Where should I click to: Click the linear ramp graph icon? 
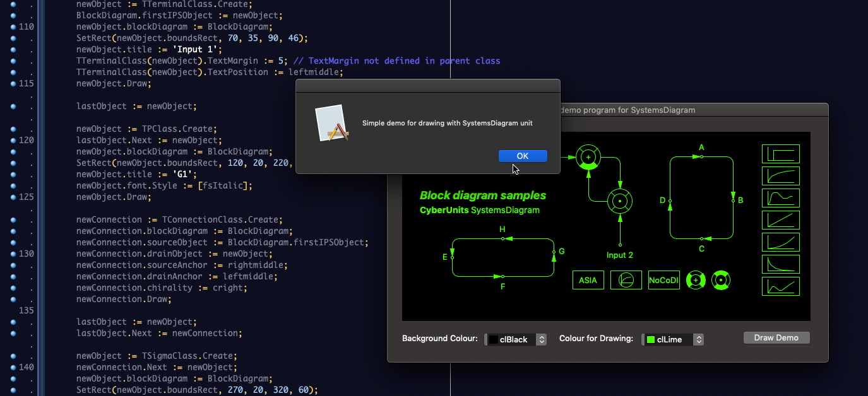click(x=781, y=220)
